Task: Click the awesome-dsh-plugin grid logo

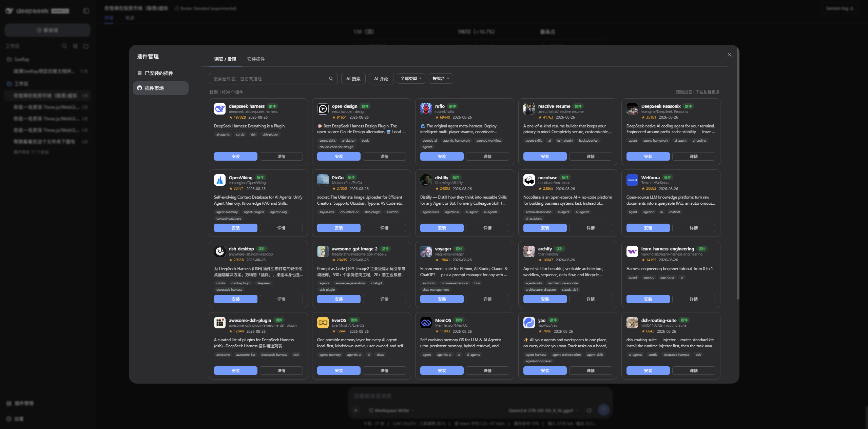Action: click(x=220, y=323)
